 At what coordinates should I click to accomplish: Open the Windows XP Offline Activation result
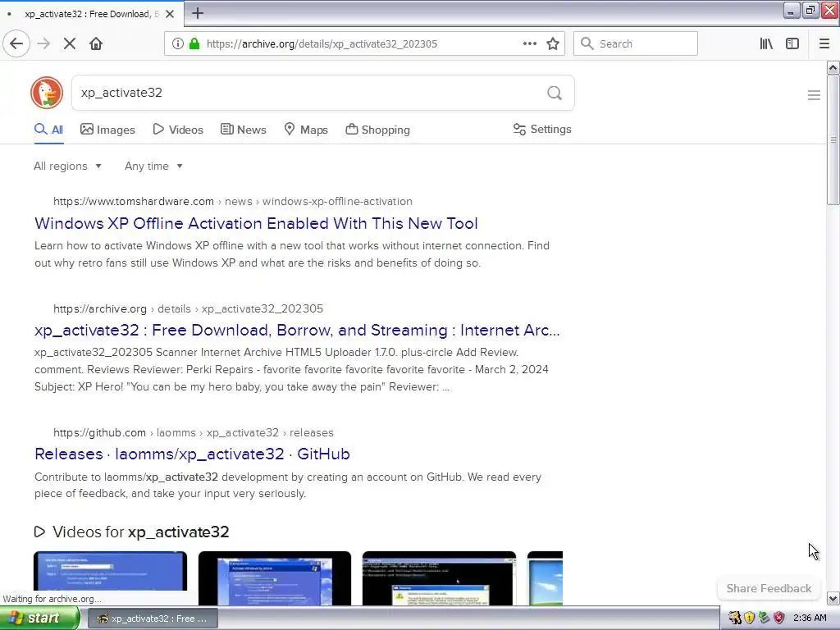(x=256, y=223)
